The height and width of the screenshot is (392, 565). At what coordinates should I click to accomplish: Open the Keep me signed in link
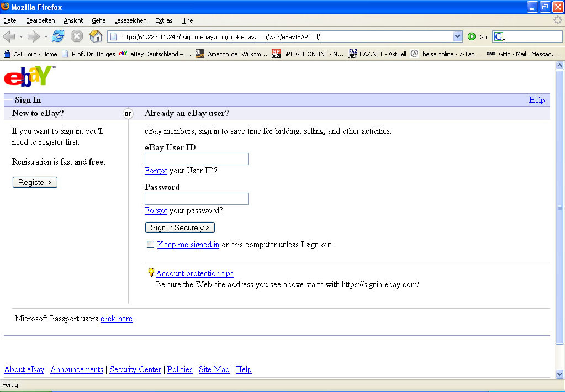pyautogui.click(x=188, y=245)
